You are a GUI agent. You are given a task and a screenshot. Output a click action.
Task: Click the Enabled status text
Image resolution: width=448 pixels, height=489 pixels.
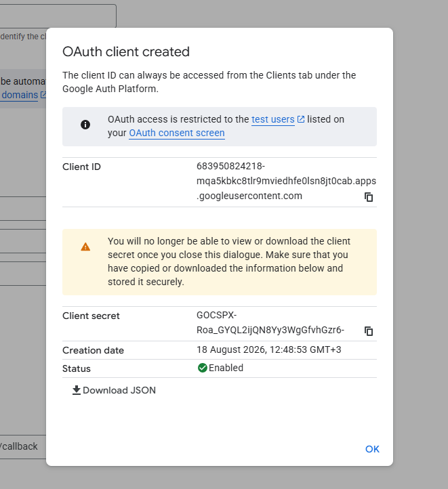(226, 368)
